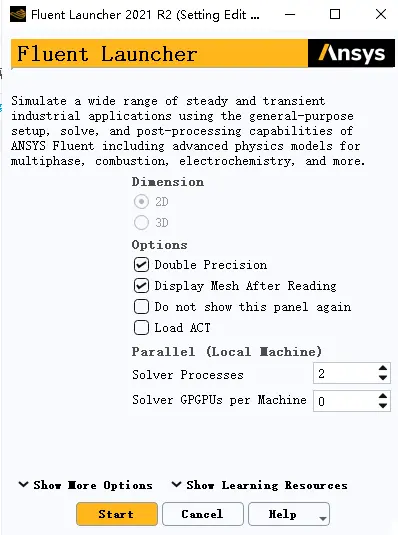Decrease Solver Processes with down arrow

383,378
